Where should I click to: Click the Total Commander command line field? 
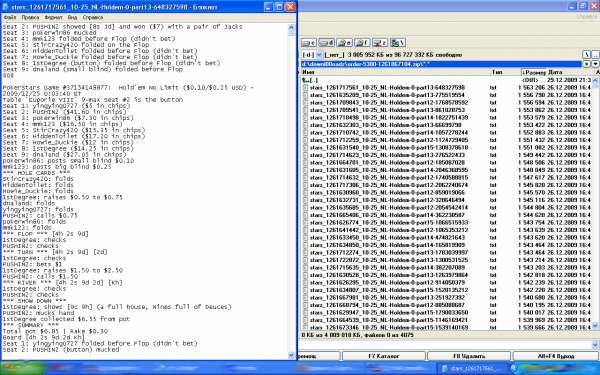[x=445, y=345]
